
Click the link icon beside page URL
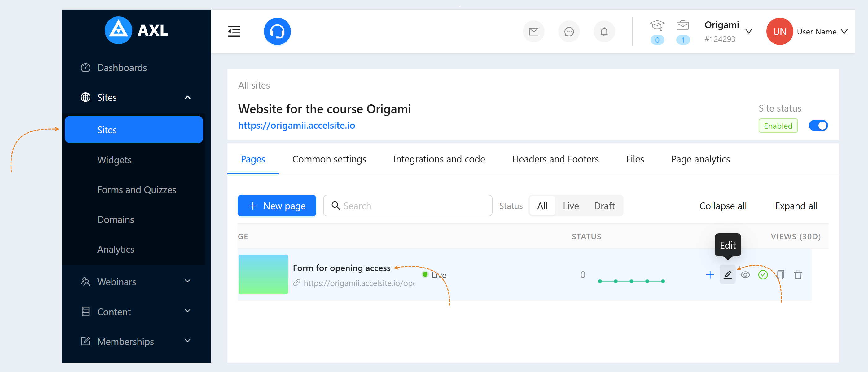[x=296, y=283]
